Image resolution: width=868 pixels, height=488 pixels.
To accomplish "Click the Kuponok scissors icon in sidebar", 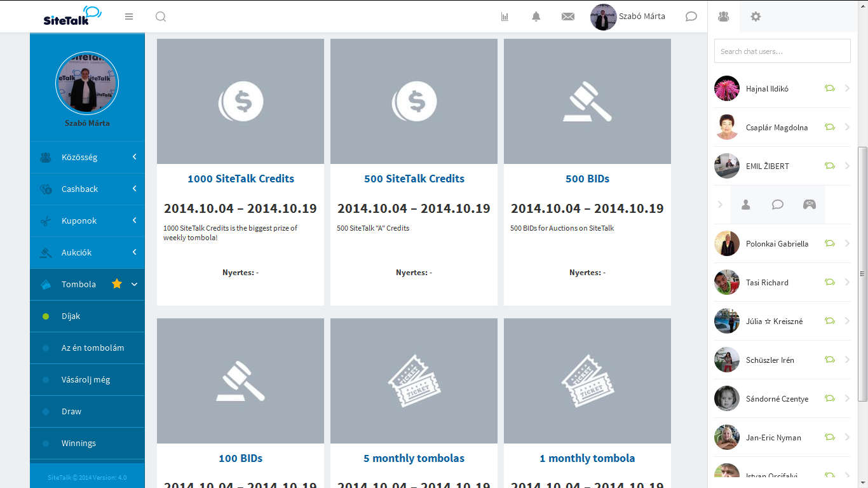I will (x=45, y=221).
